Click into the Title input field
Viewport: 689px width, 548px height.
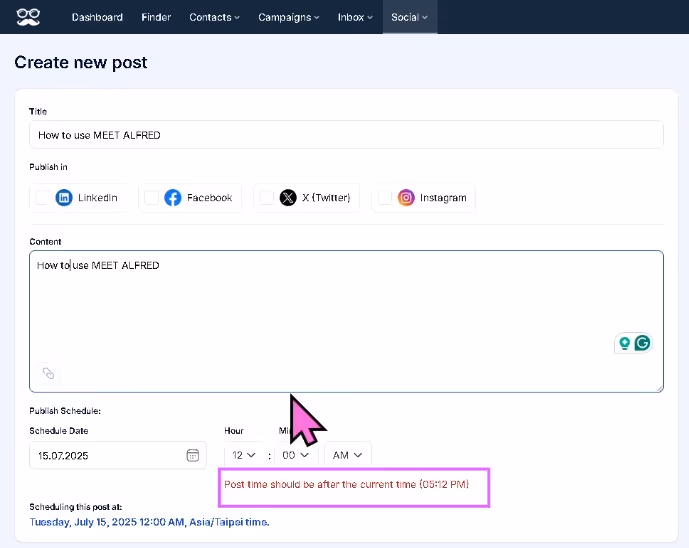tap(346, 135)
